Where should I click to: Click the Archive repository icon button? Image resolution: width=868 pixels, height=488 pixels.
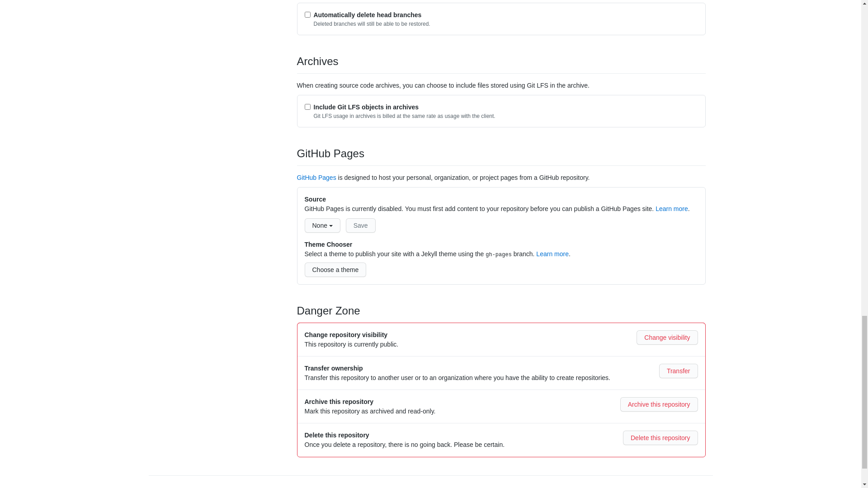pyautogui.click(x=659, y=404)
